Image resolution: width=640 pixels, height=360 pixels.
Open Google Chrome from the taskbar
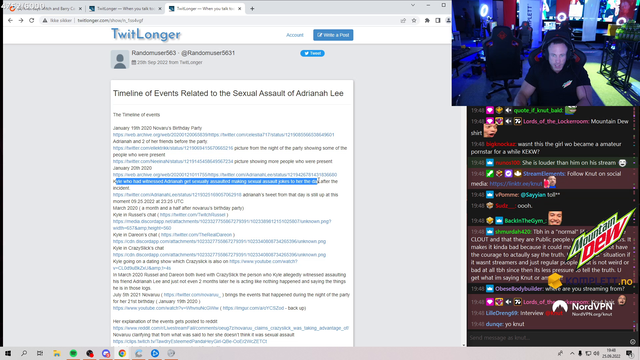coord(122,353)
